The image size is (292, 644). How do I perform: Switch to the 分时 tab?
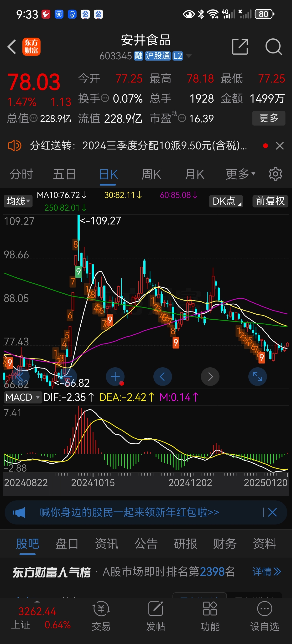[21, 174]
